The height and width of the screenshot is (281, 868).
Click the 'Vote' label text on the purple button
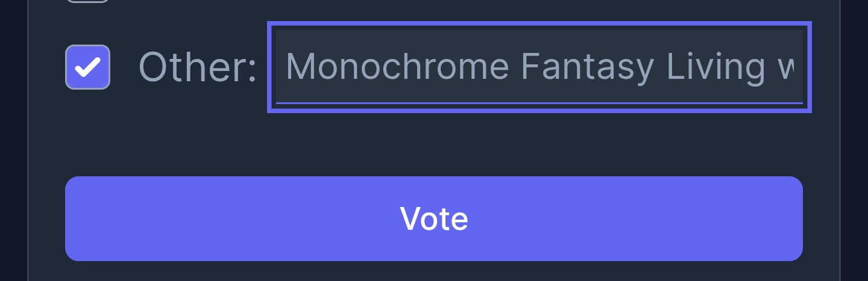pyautogui.click(x=434, y=218)
